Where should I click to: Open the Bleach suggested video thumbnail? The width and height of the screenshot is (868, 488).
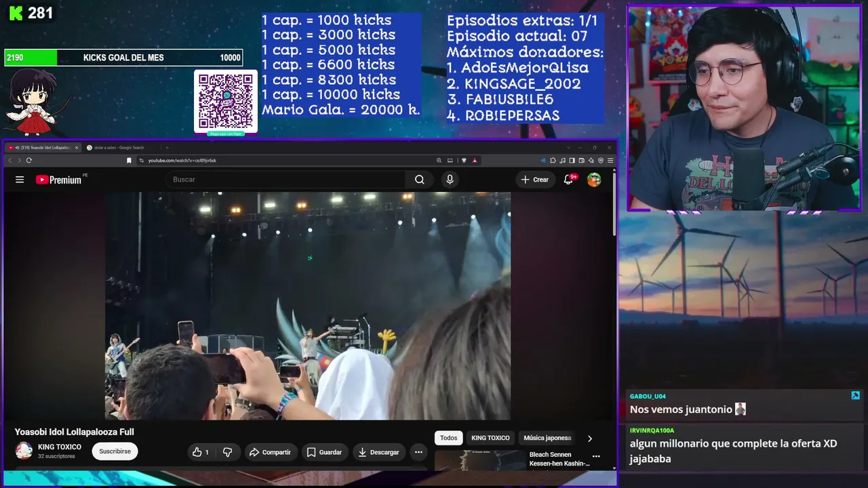point(479,460)
